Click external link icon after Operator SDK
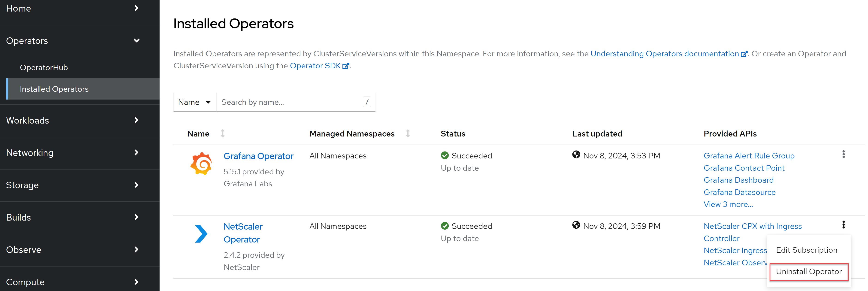 coord(346,67)
